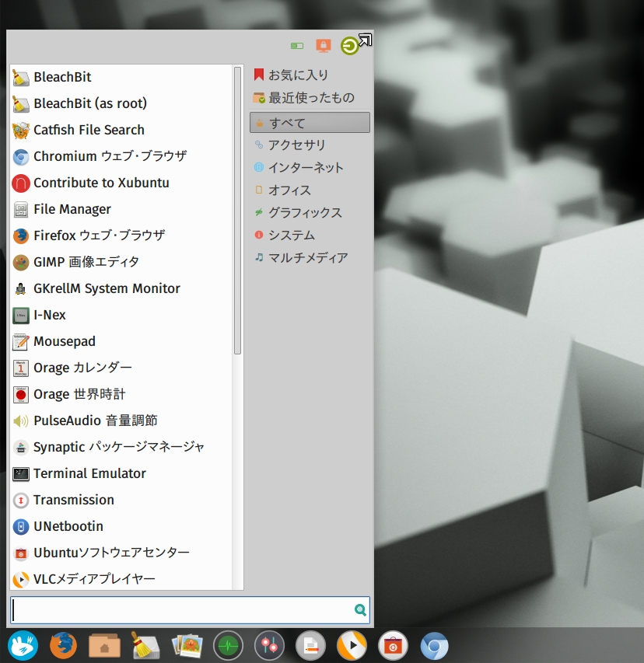
Task: Select the お気に入り category
Action: (x=298, y=75)
